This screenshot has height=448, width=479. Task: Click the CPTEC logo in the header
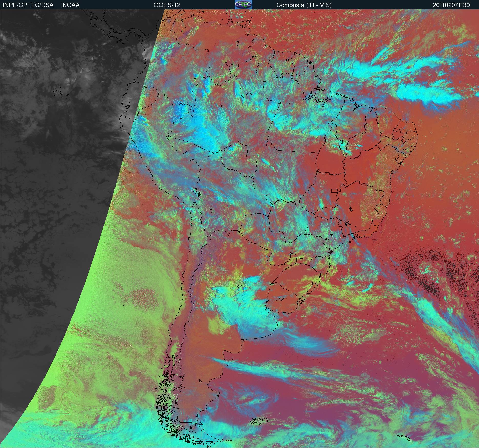pyautogui.click(x=243, y=5)
